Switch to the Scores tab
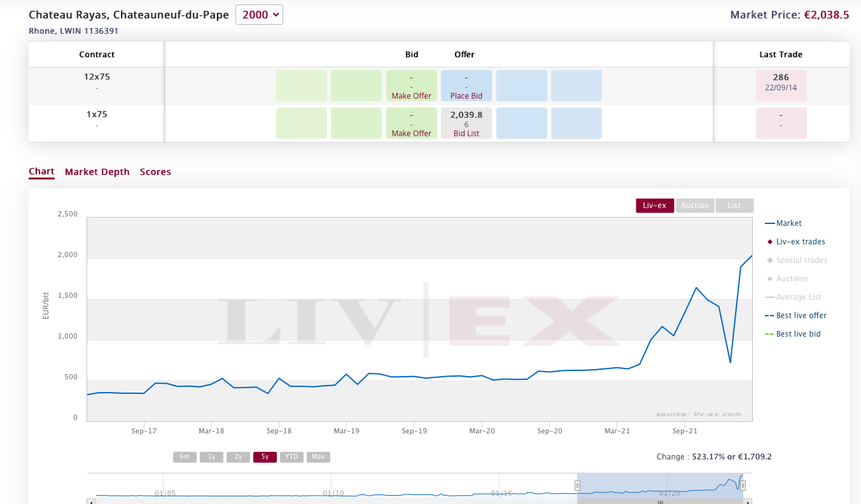Screen dimensions: 861x504 tap(155, 172)
